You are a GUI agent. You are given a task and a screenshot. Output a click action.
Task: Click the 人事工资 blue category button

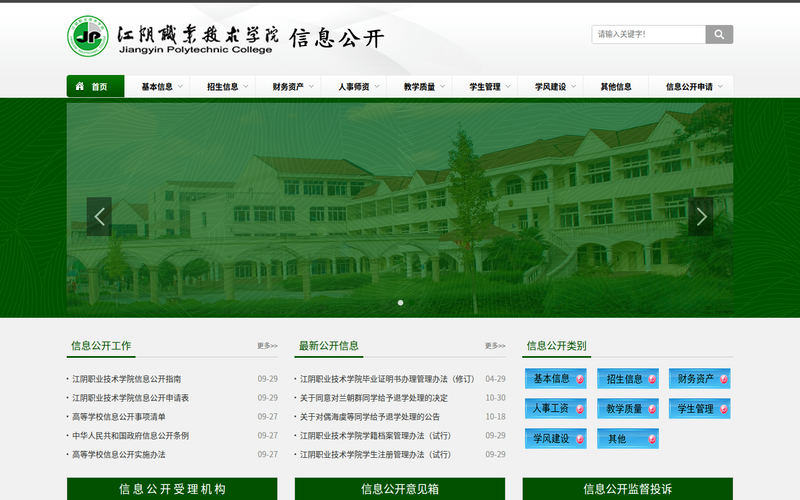556,409
